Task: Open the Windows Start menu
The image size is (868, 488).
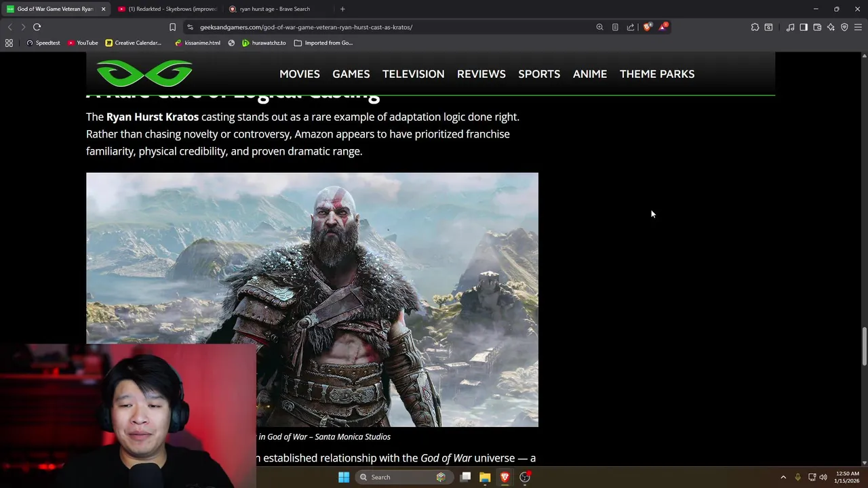Action: (x=344, y=477)
